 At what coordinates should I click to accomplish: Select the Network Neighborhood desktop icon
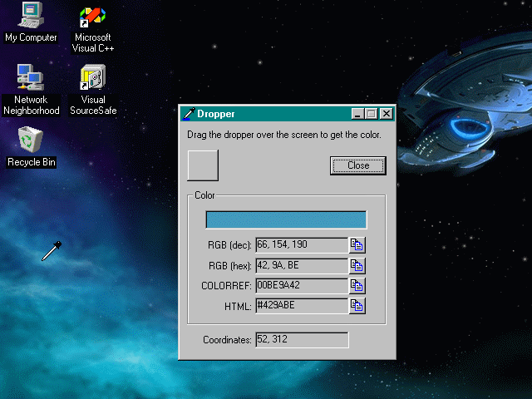(31, 77)
